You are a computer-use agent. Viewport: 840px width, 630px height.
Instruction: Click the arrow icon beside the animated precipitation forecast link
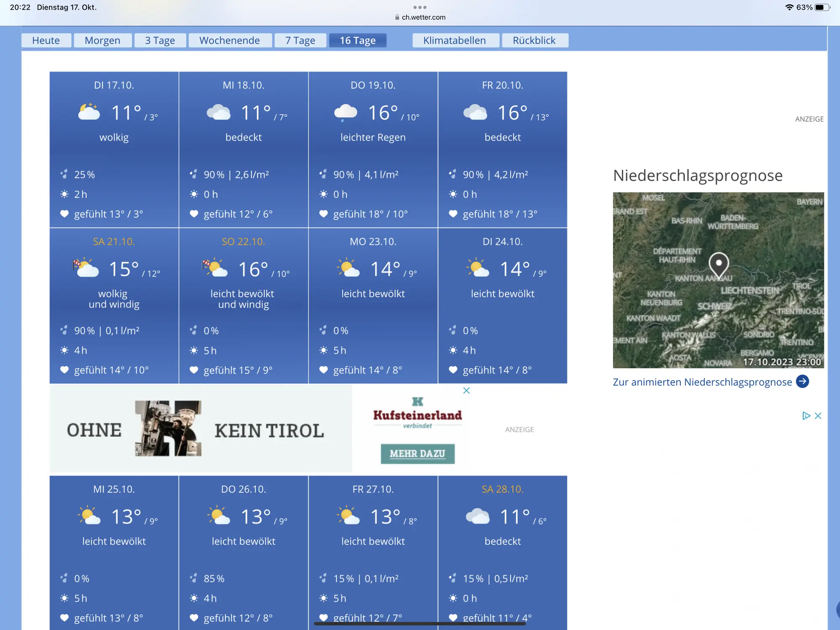point(802,381)
